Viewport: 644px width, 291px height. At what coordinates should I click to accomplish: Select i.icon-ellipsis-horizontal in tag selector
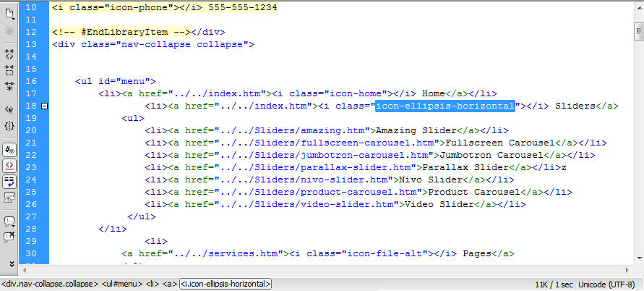(226, 284)
